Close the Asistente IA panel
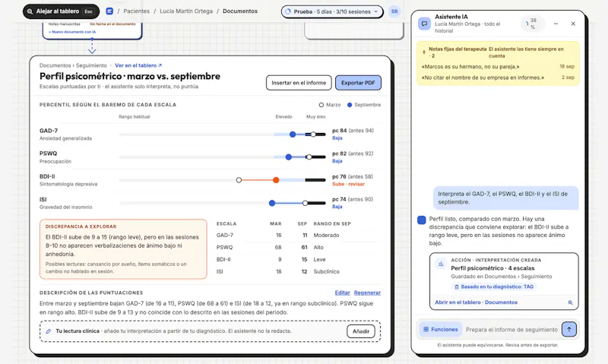 (573, 24)
